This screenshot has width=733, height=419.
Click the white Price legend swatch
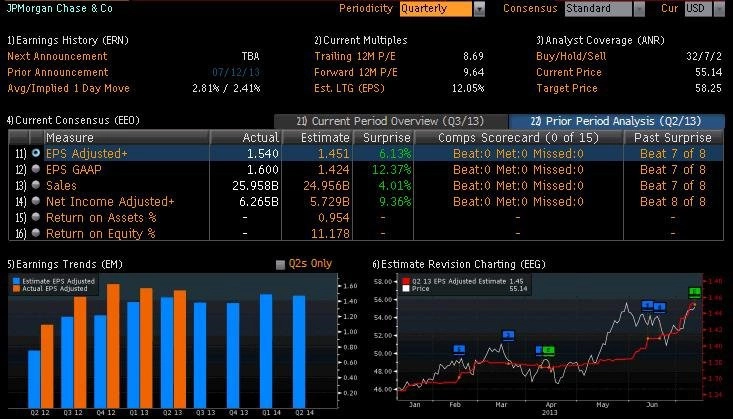coord(406,289)
